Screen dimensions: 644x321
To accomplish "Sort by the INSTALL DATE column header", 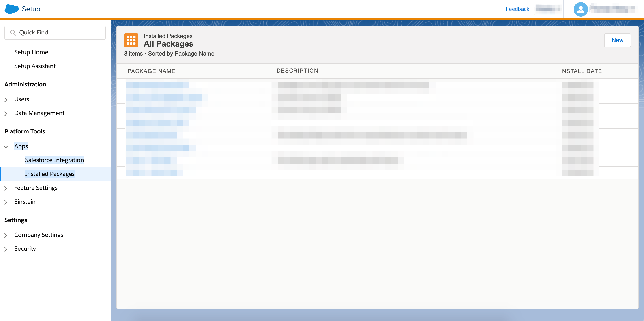I will point(581,71).
